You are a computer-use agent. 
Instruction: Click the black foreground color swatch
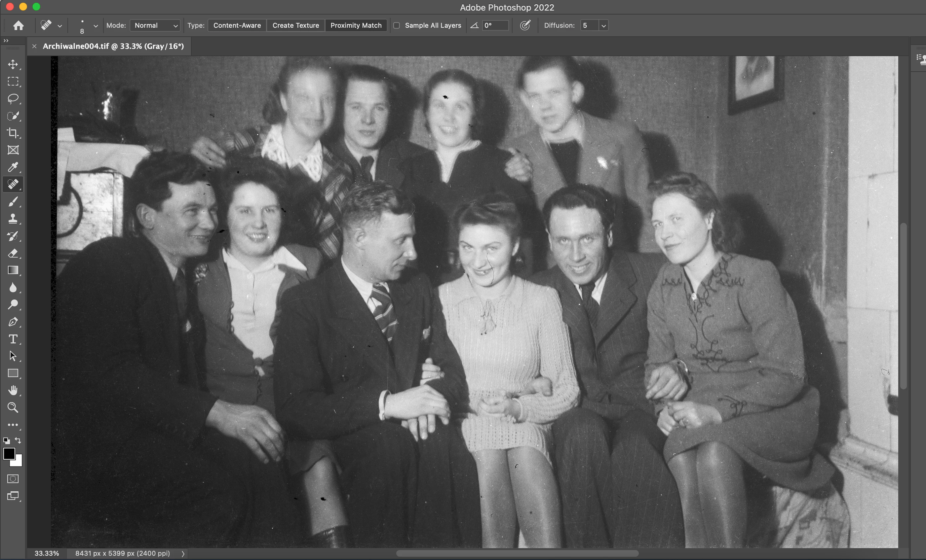pos(9,454)
